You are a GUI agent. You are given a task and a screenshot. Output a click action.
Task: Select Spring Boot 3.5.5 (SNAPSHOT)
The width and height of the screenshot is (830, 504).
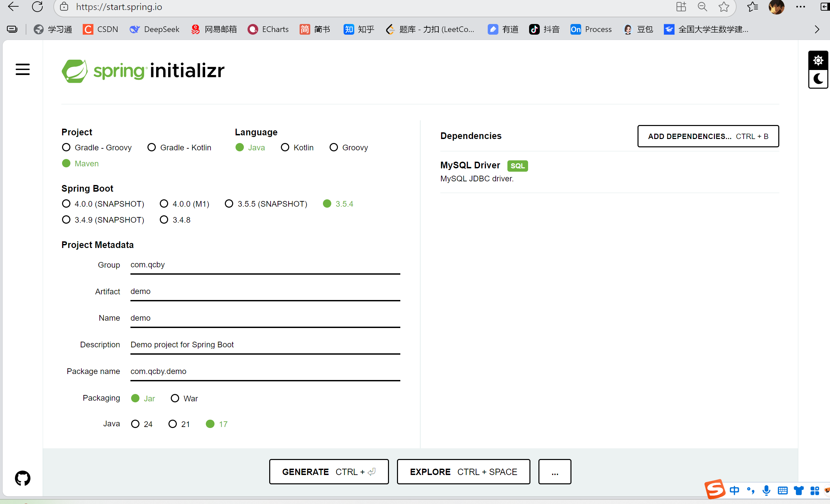point(266,204)
